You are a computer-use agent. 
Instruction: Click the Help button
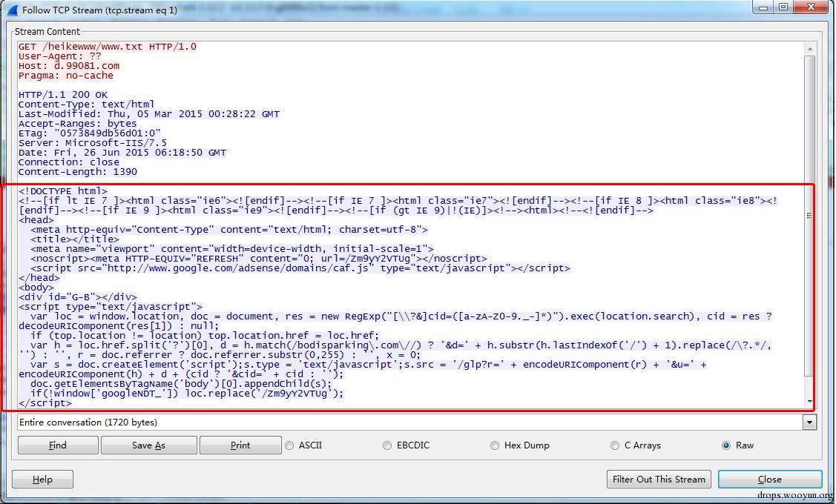coord(43,480)
